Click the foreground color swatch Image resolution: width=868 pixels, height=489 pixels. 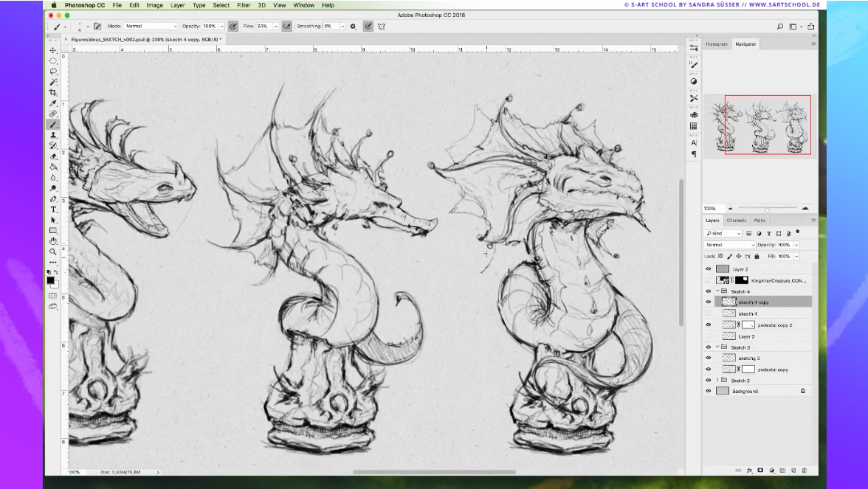point(51,280)
